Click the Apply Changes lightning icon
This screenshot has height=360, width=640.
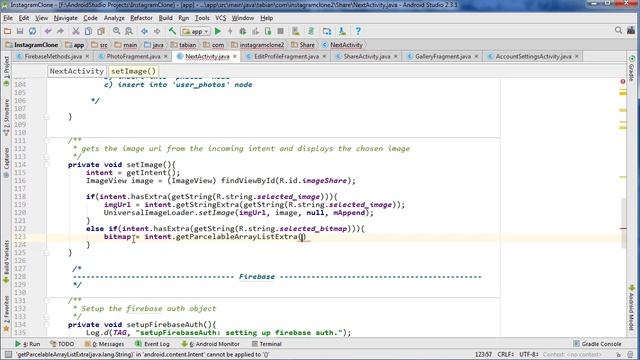[230, 31]
